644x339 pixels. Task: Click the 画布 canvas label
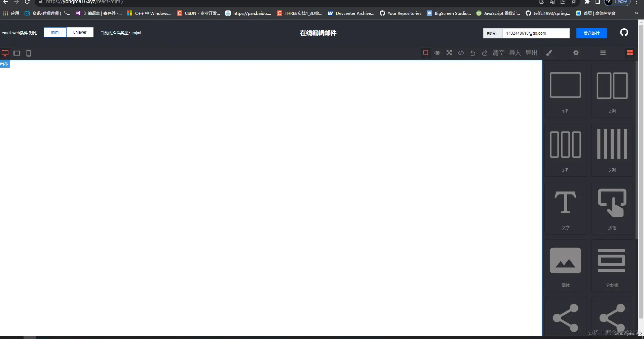pyautogui.click(x=4, y=64)
